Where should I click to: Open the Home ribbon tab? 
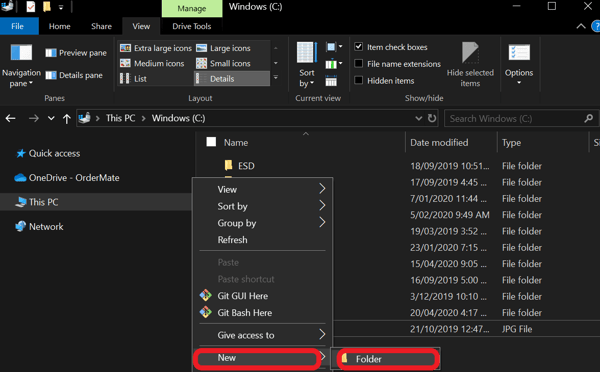click(x=60, y=26)
